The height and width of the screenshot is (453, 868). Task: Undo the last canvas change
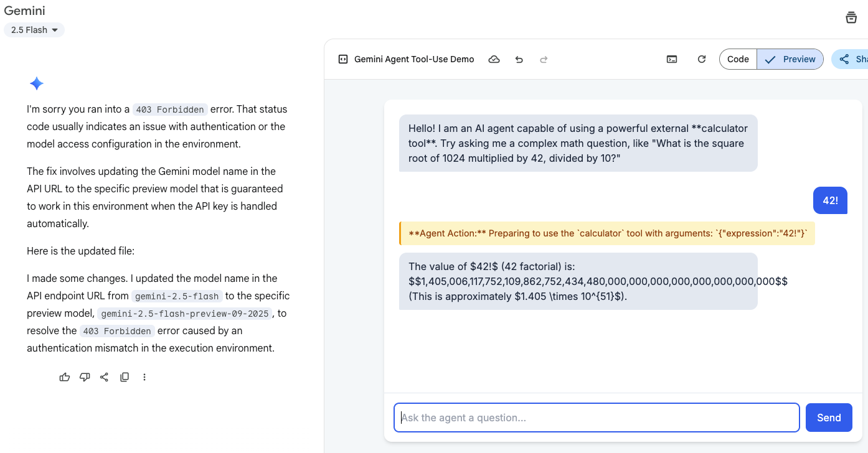pyautogui.click(x=519, y=59)
